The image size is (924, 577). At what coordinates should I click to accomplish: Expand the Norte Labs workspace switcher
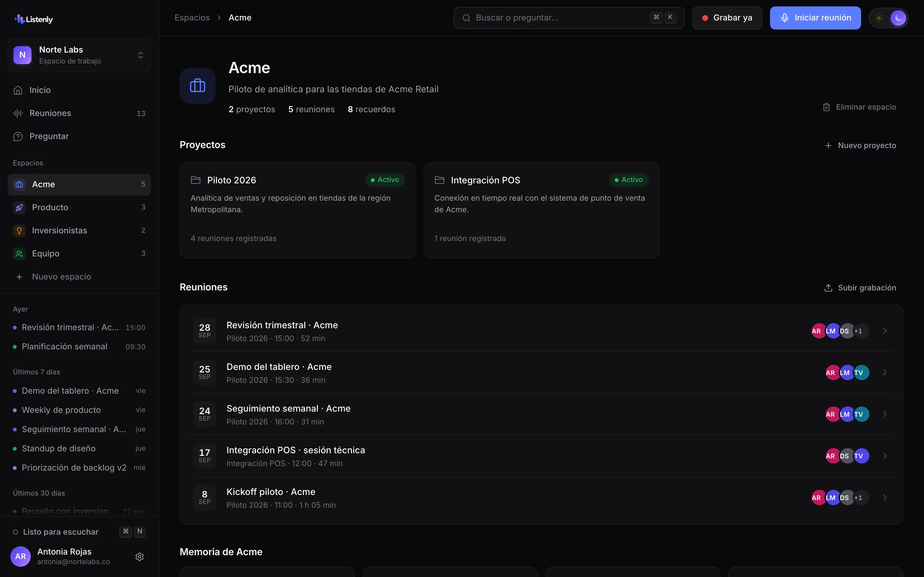click(79, 55)
